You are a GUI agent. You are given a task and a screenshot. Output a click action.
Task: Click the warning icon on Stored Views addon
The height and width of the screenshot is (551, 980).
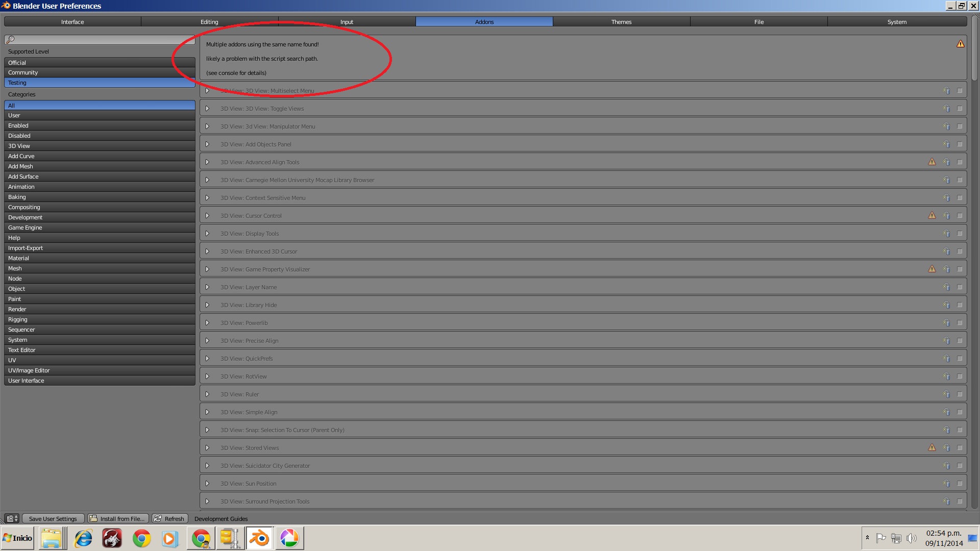point(932,447)
